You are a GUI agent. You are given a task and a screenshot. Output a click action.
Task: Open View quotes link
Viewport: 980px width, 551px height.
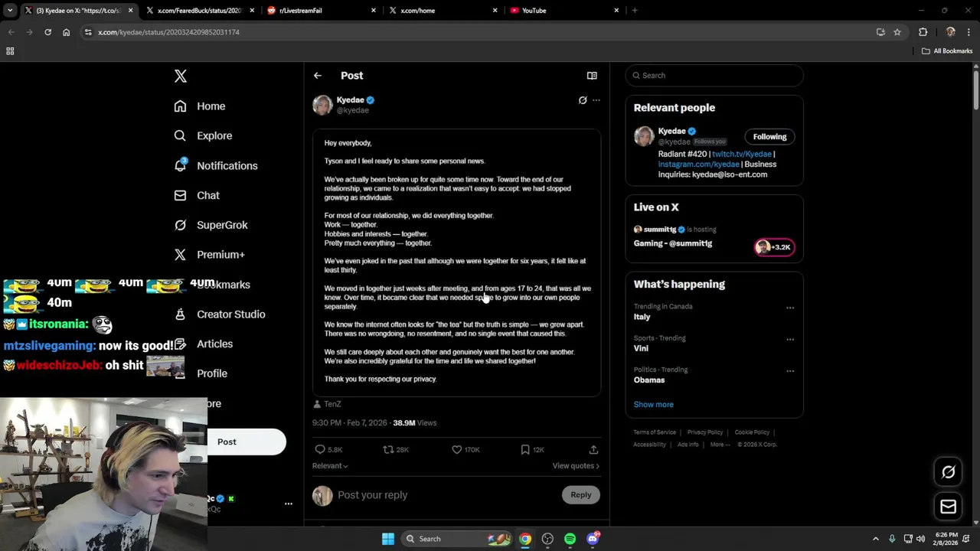click(x=576, y=466)
